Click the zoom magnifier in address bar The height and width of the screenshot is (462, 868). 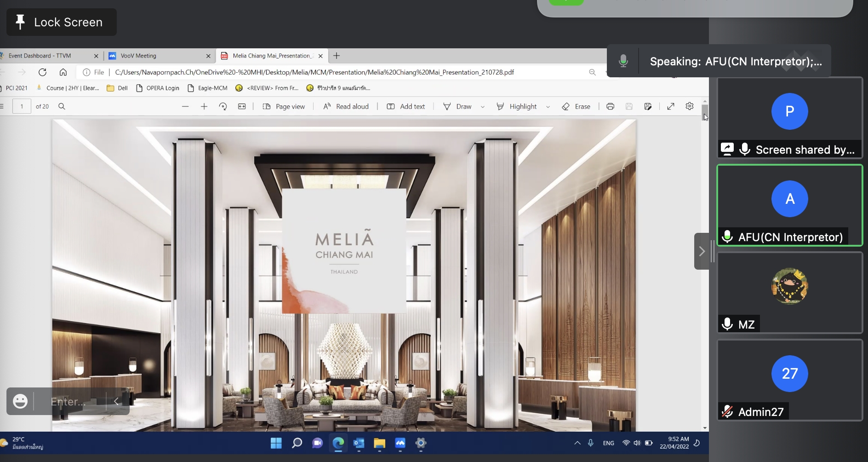[x=592, y=72]
